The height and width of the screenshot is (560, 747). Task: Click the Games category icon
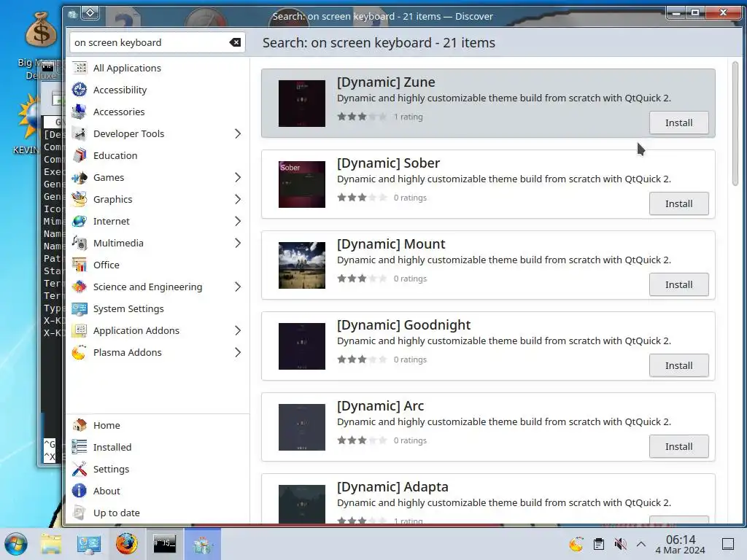pos(80,178)
